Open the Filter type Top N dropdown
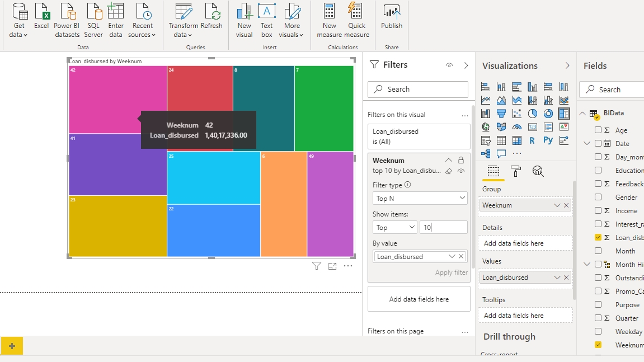644x362 pixels. tap(420, 198)
